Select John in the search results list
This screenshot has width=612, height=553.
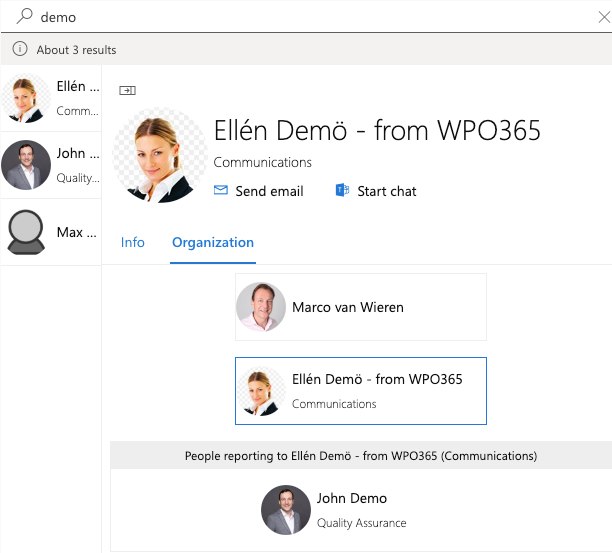pos(51,165)
